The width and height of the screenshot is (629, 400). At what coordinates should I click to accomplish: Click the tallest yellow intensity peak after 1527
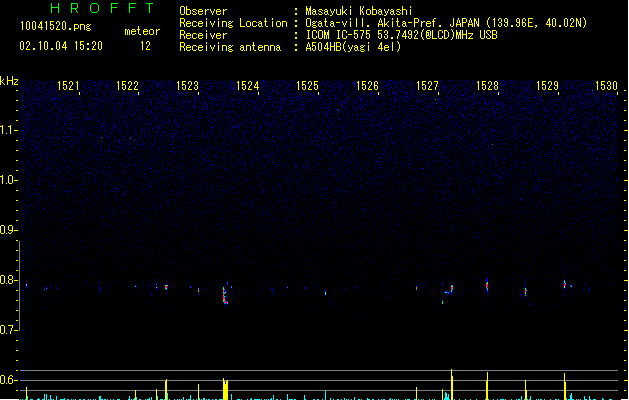click(452, 384)
